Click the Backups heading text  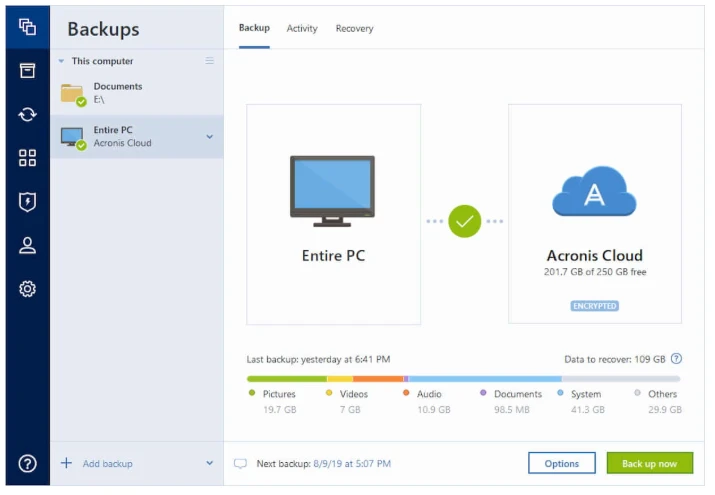click(x=104, y=29)
